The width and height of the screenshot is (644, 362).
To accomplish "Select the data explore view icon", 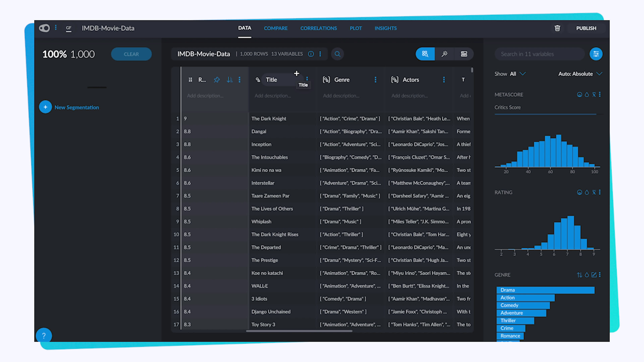I will pyautogui.click(x=425, y=54).
